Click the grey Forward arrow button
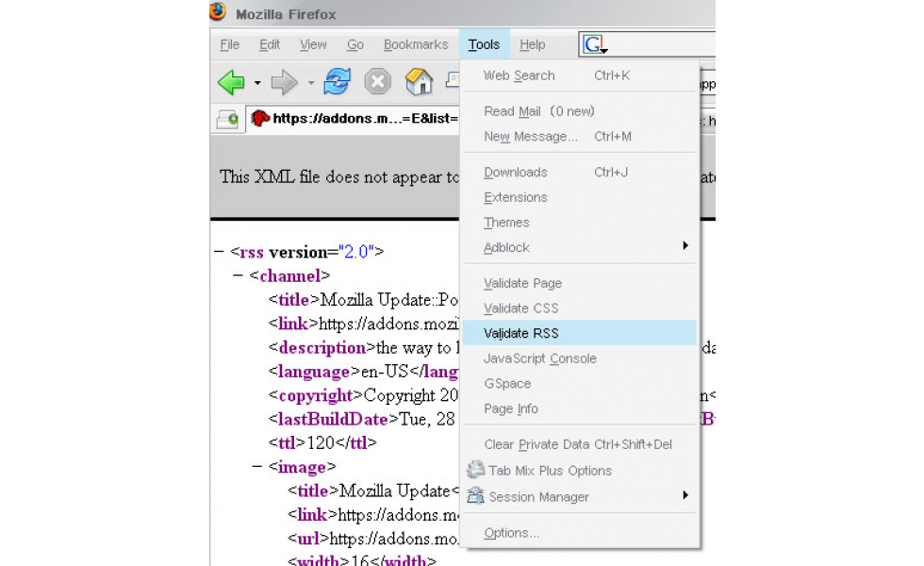Viewport: 924px width, 566px height. coord(284,82)
